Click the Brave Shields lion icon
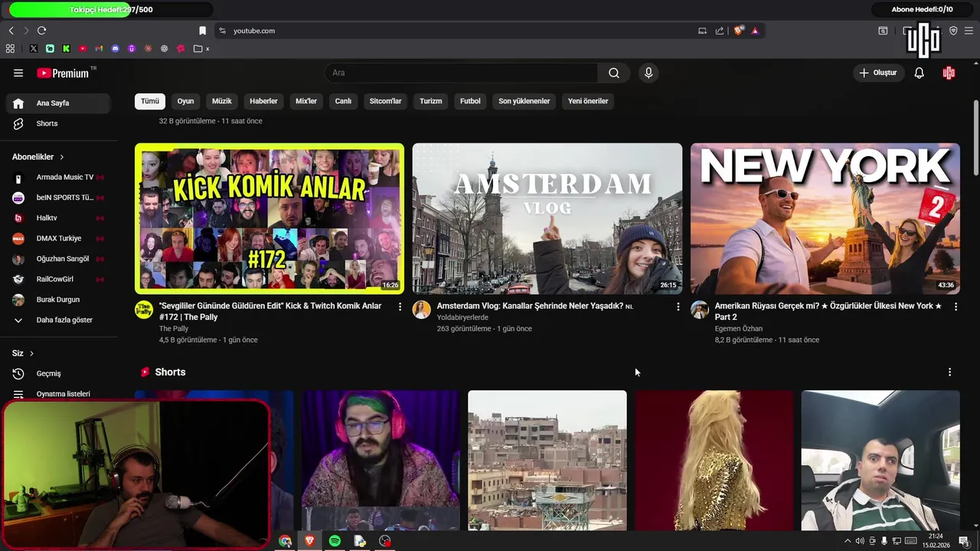Viewport: 980px width, 551px height. click(x=738, y=31)
